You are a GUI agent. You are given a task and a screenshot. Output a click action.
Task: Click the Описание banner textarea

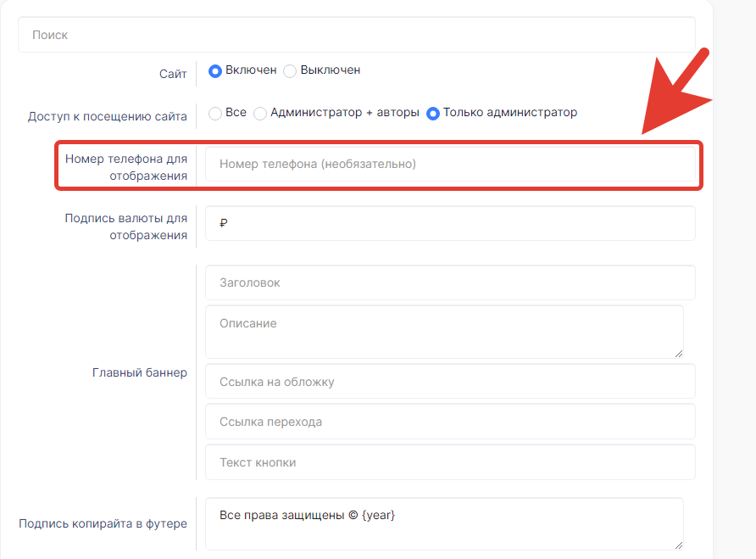(x=445, y=332)
